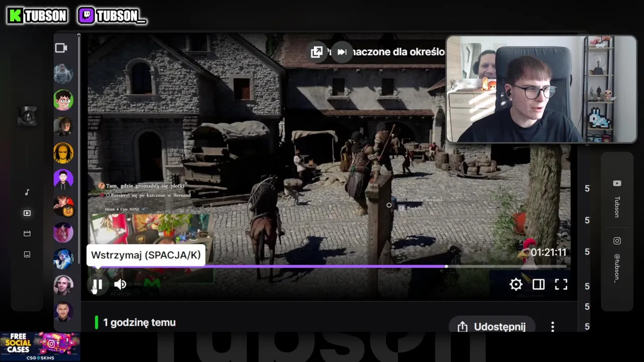Open the avatar with orange emoji badge
The height and width of the screenshot is (362, 644).
pyautogui.click(x=63, y=206)
